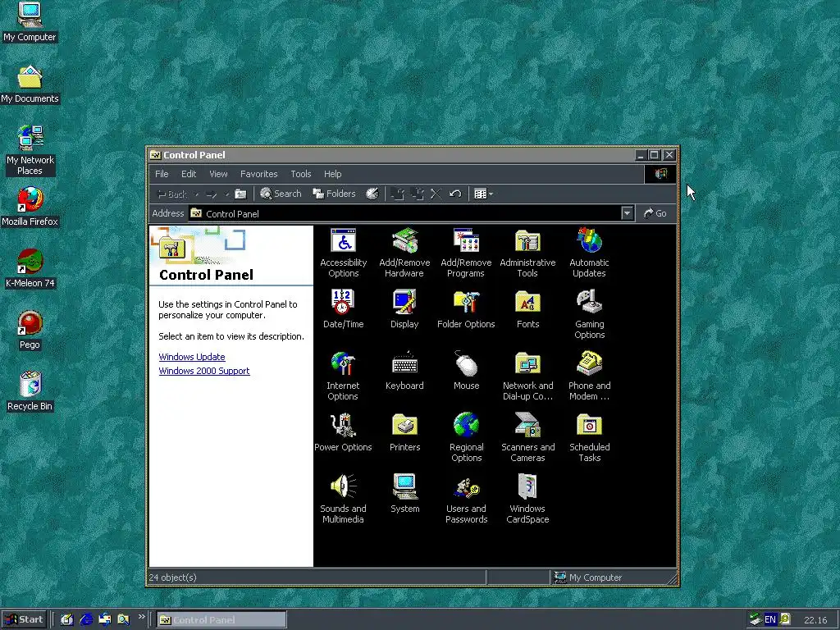Open Add/Remove Hardware
Viewport: 840px width, 630px height.
click(x=404, y=253)
